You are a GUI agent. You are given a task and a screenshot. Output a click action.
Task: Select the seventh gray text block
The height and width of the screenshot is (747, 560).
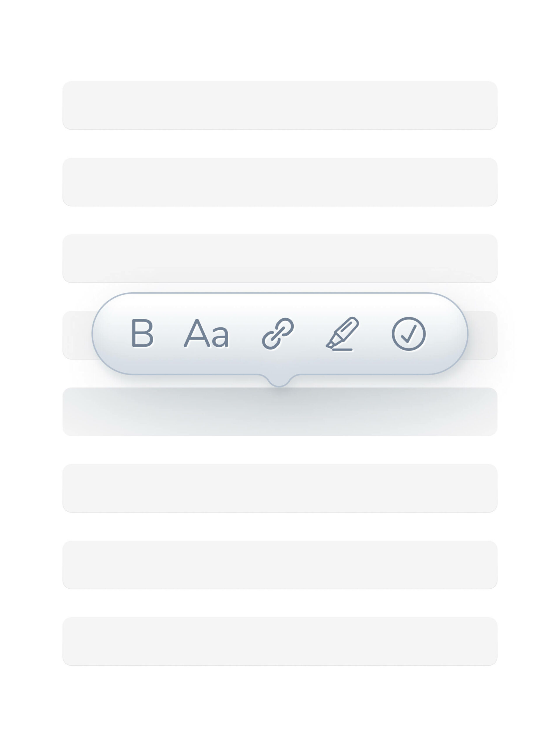pyautogui.click(x=280, y=565)
